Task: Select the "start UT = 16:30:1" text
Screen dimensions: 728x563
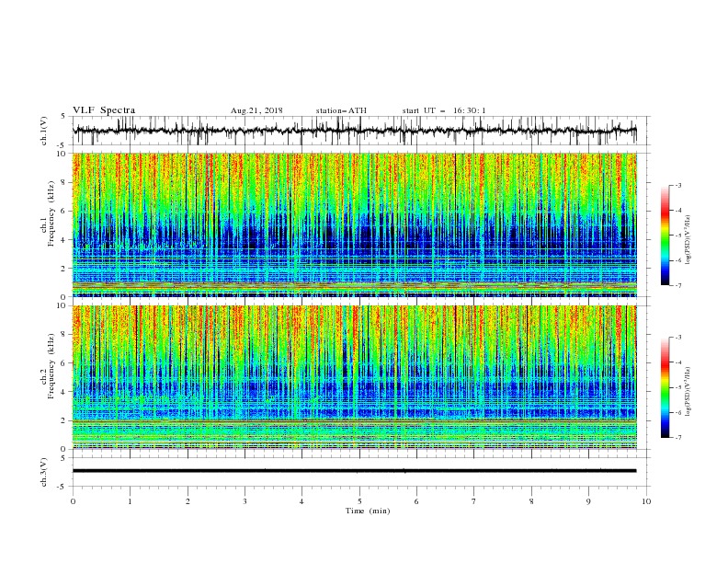Action: pyautogui.click(x=444, y=110)
